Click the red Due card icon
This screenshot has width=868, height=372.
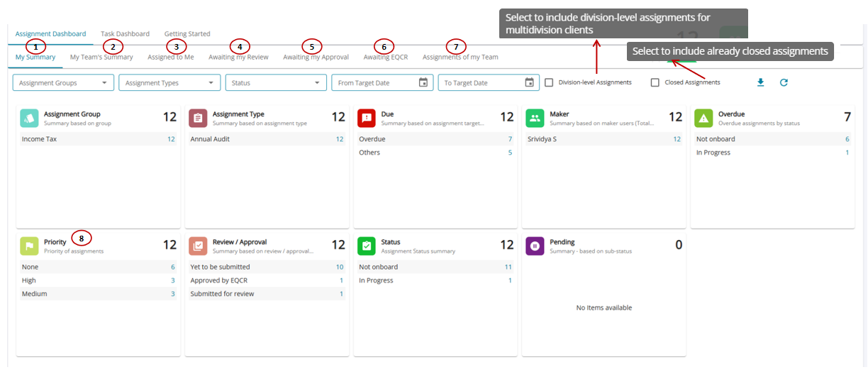point(367,118)
